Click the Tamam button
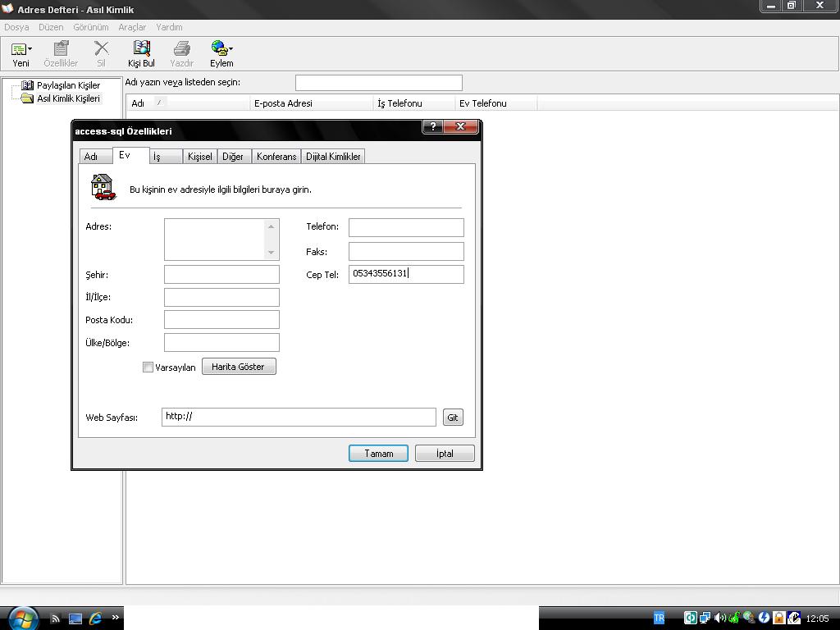The width and height of the screenshot is (840, 630). click(x=378, y=454)
